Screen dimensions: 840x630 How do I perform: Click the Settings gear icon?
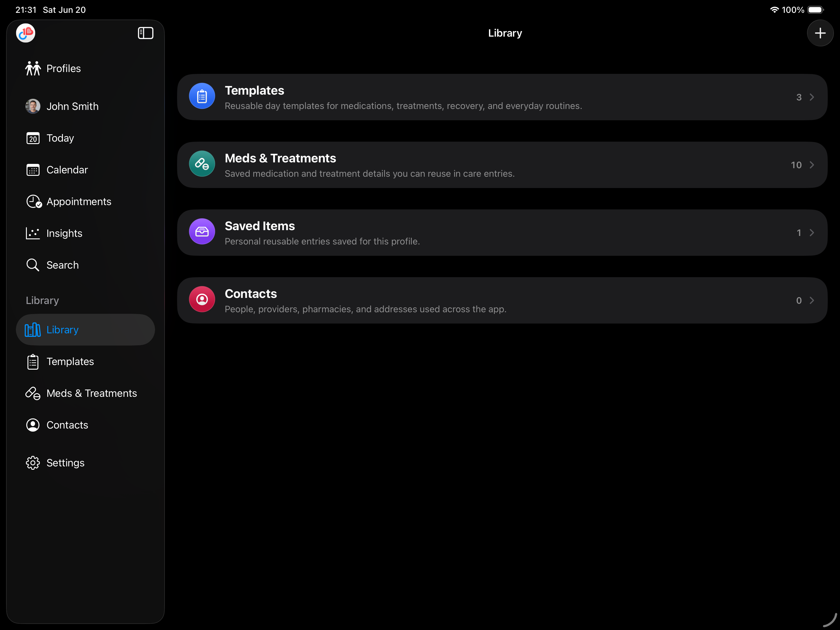[x=33, y=463]
